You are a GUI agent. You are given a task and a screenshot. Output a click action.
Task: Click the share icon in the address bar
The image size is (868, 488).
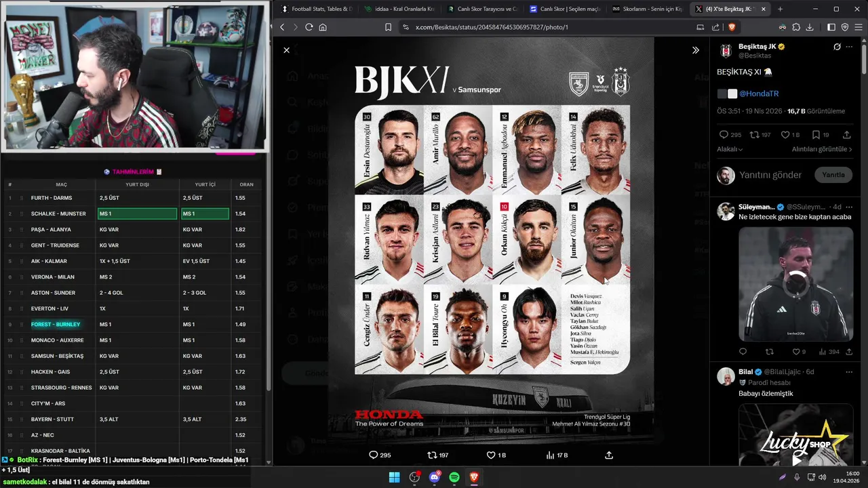tap(715, 27)
